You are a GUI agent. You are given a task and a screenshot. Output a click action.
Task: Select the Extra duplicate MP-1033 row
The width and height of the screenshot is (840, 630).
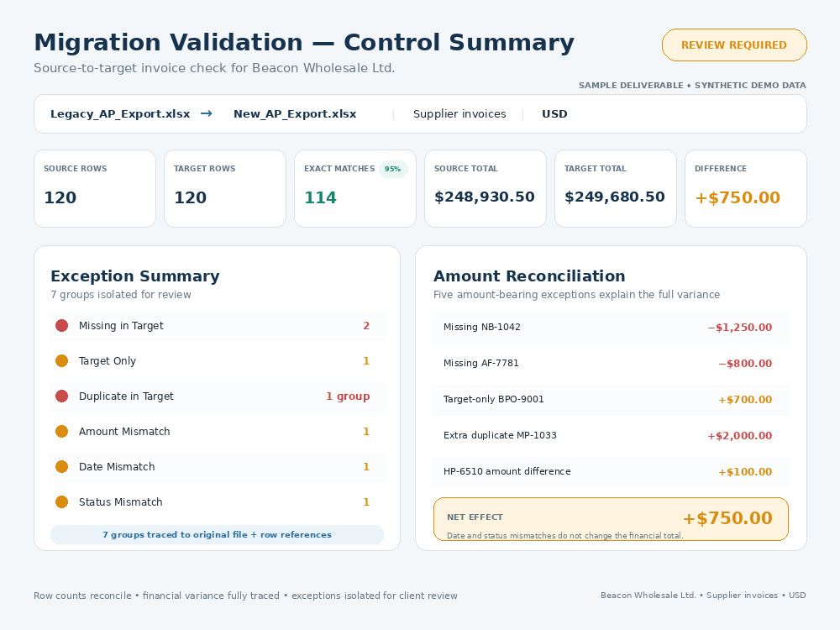[611, 435]
